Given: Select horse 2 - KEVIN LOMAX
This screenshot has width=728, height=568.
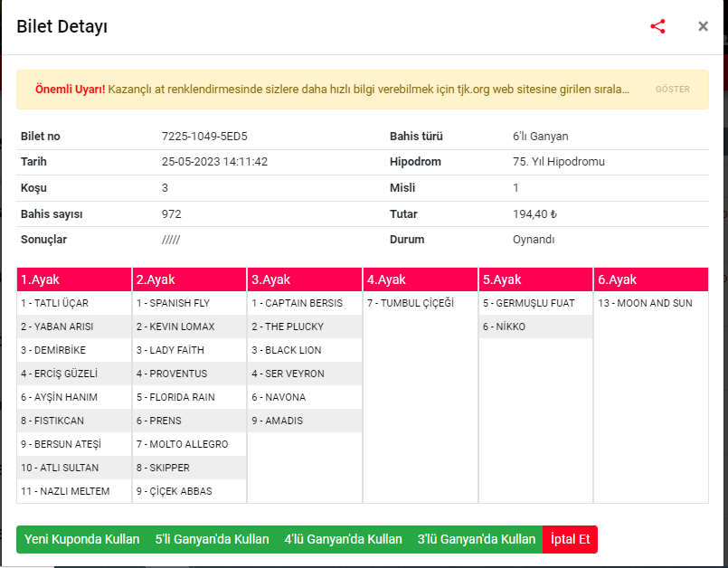Looking at the screenshot, I should (189, 327).
